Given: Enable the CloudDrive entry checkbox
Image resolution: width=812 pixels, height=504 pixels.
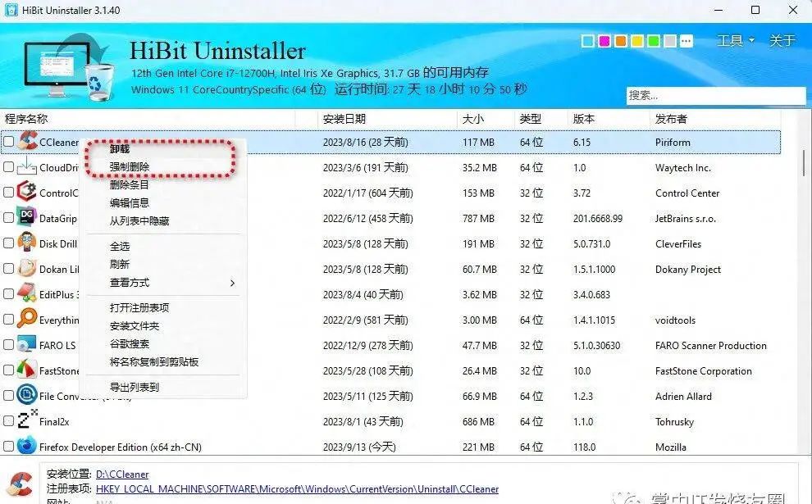Looking at the screenshot, I should (10, 167).
